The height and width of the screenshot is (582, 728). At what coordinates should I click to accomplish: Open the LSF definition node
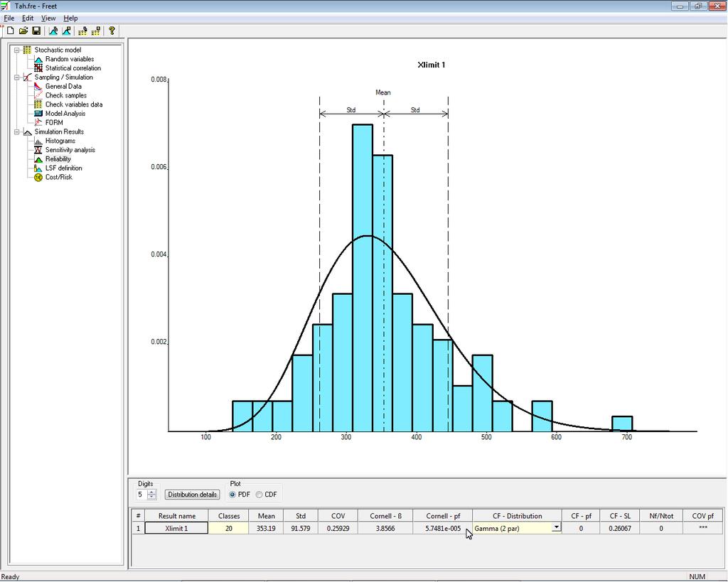click(x=63, y=168)
